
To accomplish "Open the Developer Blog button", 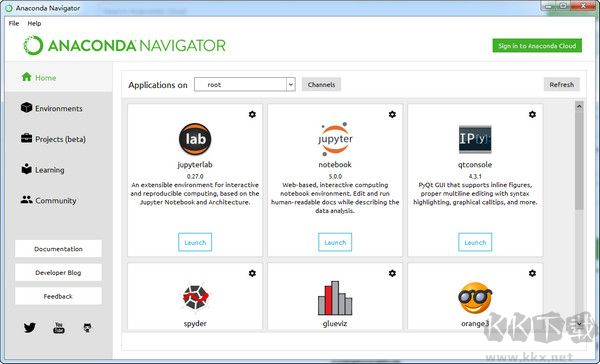I will 58,273.
